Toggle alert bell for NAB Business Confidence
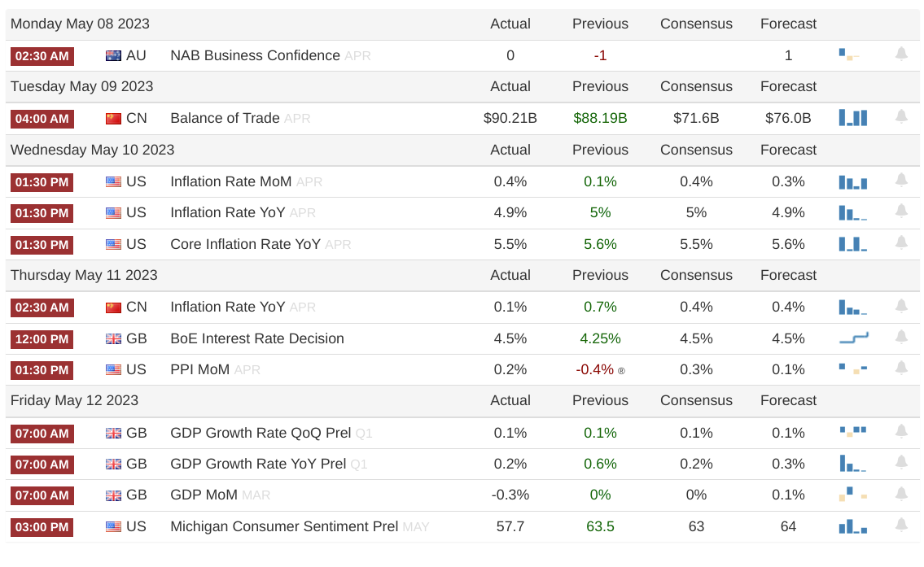The width and height of the screenshot is (924, 567). (901, 55)
